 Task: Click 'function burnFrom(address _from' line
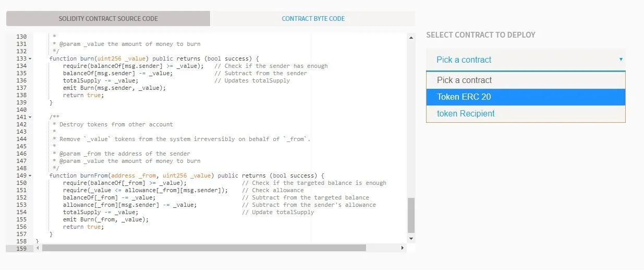pos(187,175)
